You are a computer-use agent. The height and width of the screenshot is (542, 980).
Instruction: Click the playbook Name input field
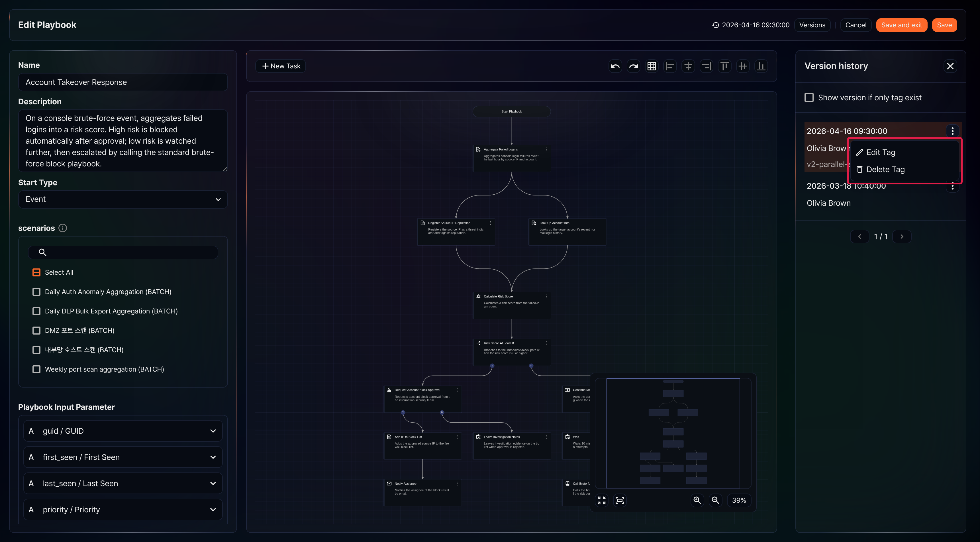tap(123, 82)
